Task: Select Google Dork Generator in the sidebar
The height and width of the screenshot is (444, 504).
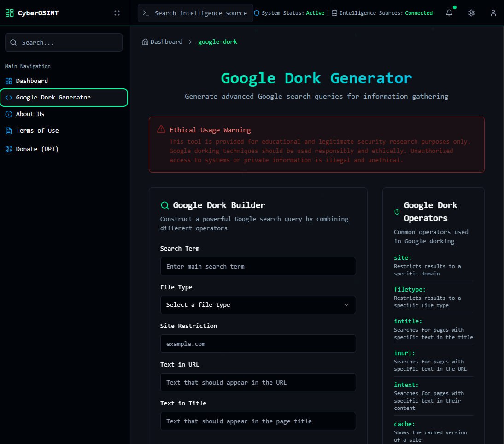Action: pyautogui.click(x=64, y=97)
